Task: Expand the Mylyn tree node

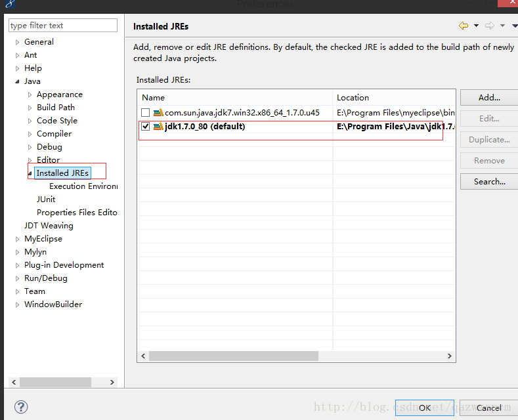Action: [x=18, y=252]
